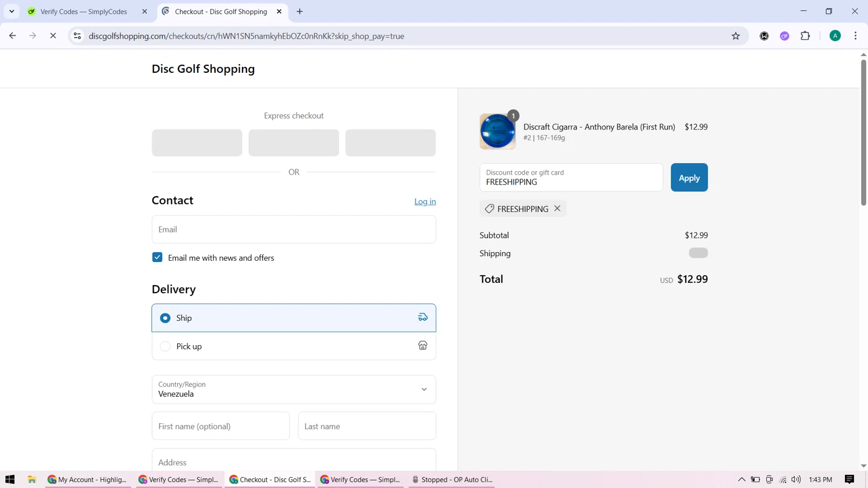Follow the Log in link

click(x=425, y=202)
